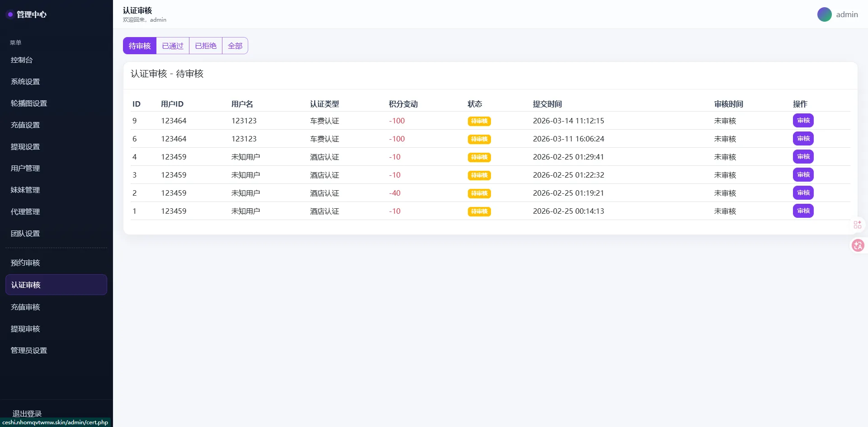Switch to the 已通过 tab

173,46
